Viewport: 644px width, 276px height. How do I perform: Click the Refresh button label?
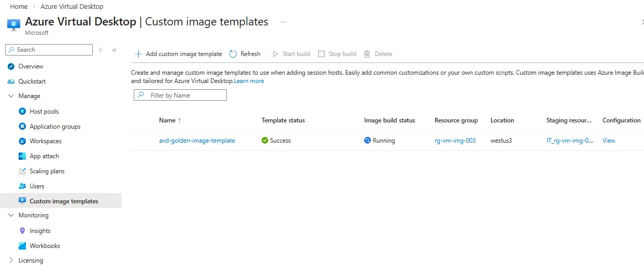[x=250, y=54]
